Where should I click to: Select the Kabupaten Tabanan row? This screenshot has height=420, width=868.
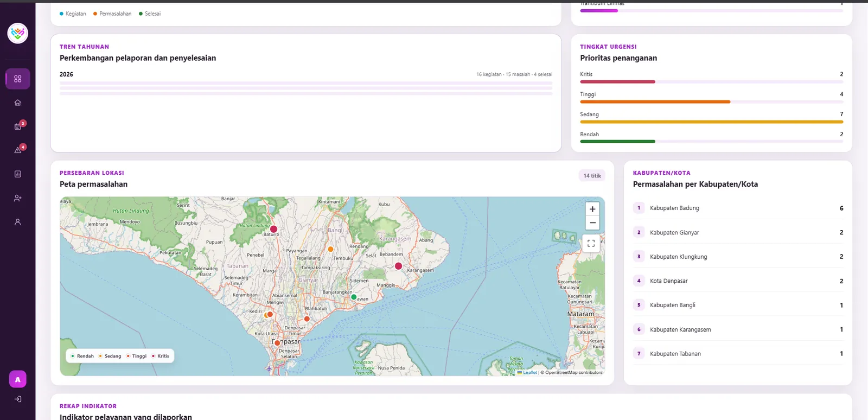coord(738,354)
